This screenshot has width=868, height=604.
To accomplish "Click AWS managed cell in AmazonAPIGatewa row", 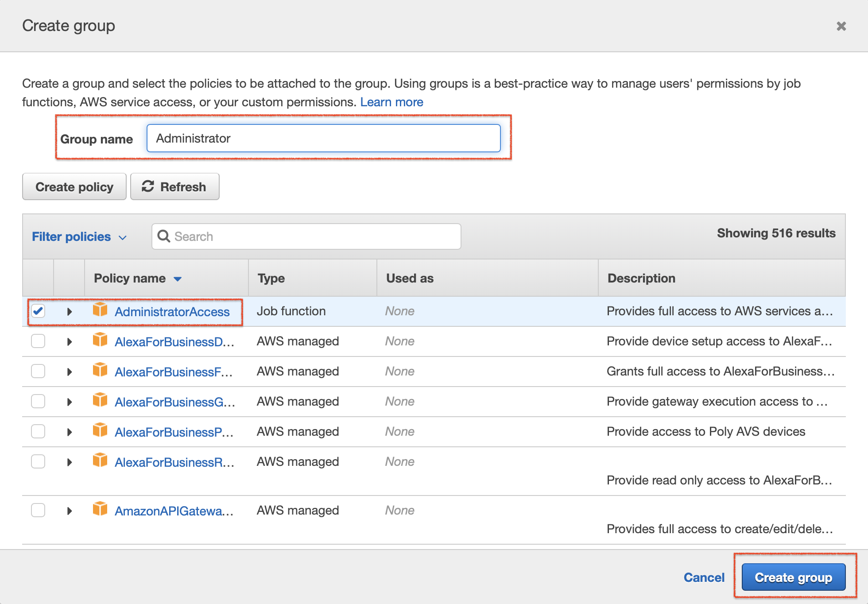I will point(298,510).
